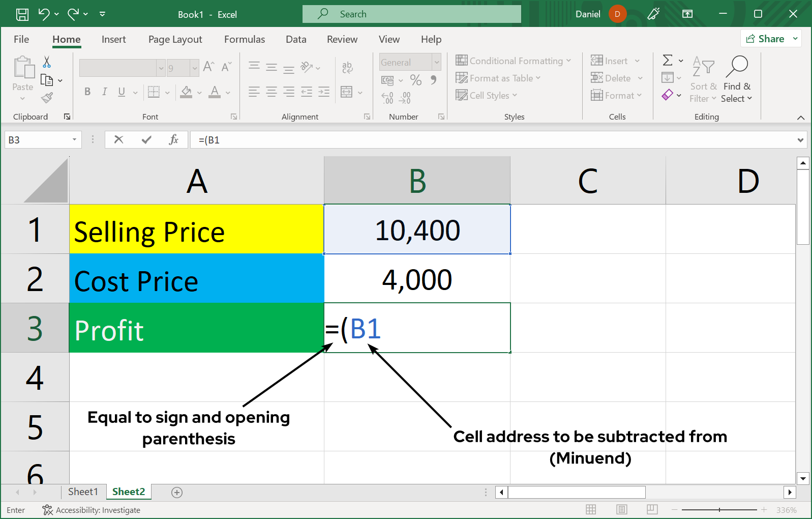Image resolution: width=812 pixels, height=519 pixels.
Task: Click Accounting Number Format icon
Action: click(387, 80)
